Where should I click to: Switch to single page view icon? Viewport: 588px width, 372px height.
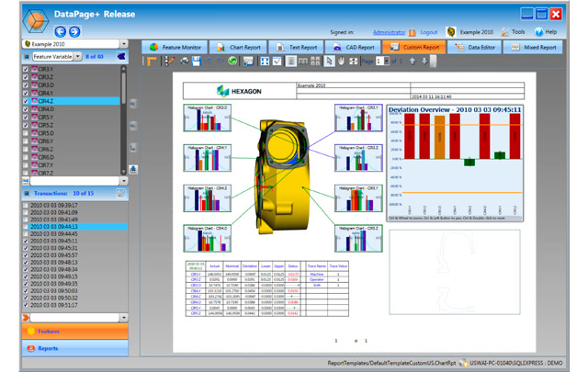(x=291, y=62)
